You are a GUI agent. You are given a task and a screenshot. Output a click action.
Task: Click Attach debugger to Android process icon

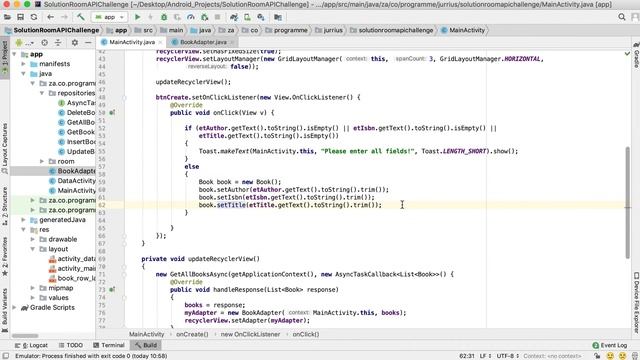pyautogui.click(x=204, y=17)
